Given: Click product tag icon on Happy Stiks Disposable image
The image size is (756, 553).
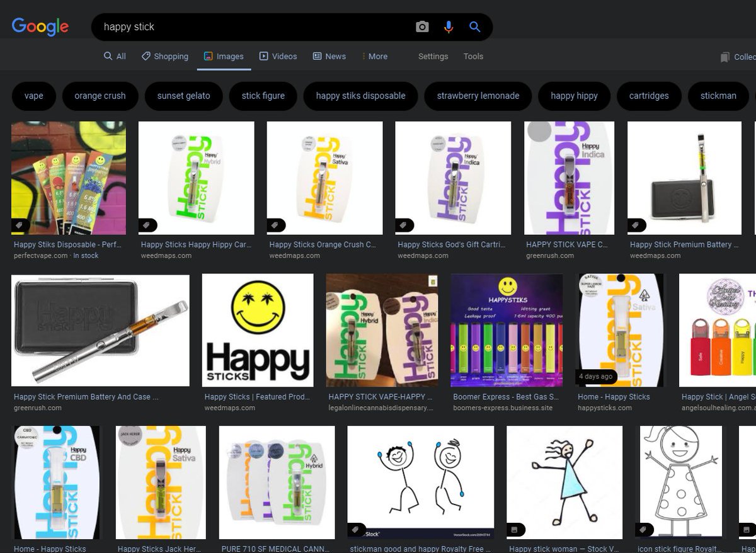Looking at the screenshot, I should coord(19,225).
